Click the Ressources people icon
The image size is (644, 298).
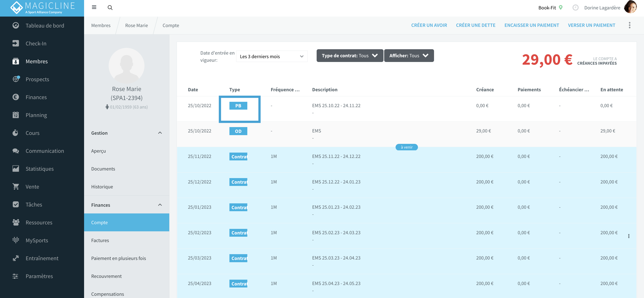point(16,222)
